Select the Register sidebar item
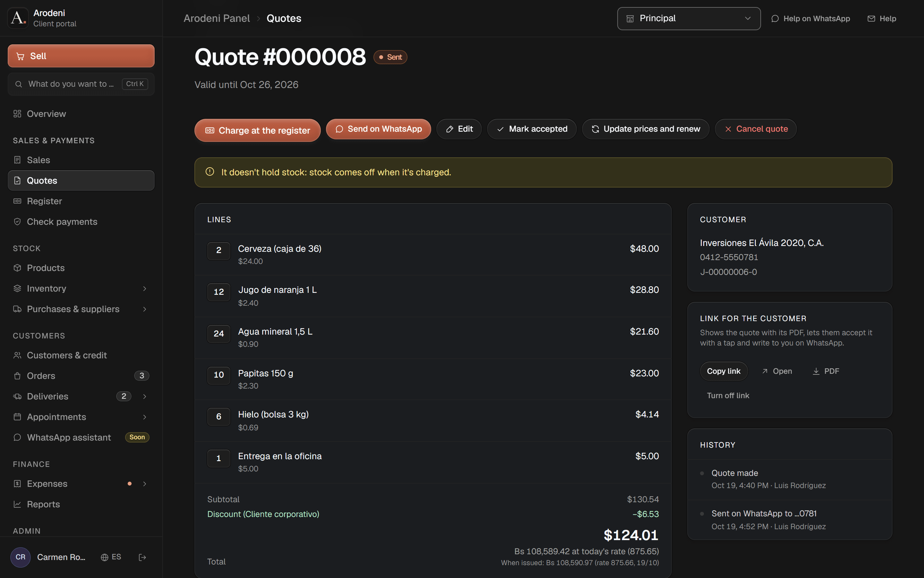The width and height of the screenshot is (924, 578). [81, 201]
